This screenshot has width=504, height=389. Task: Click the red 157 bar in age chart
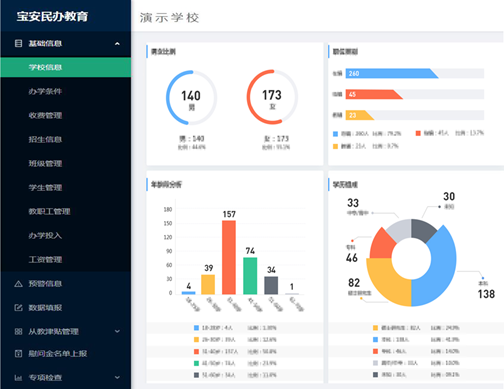click(x=229, y=257)
